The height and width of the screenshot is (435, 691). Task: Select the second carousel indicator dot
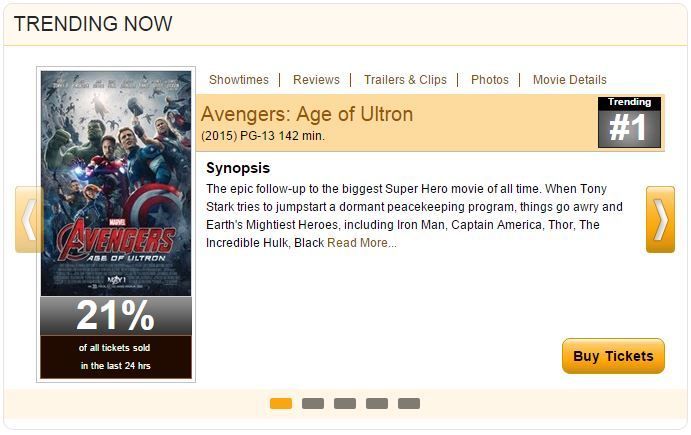click(313, 403)
